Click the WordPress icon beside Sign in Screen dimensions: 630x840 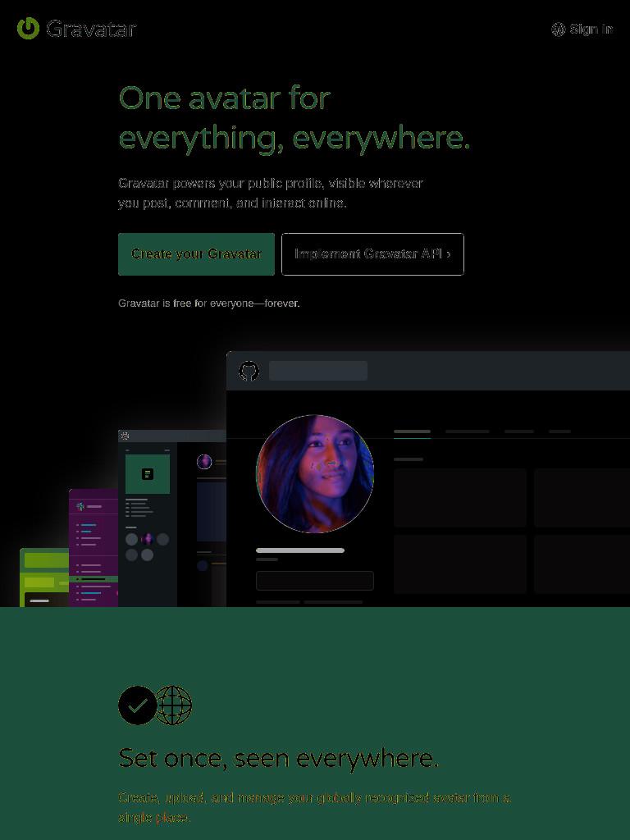coord(558,29)
